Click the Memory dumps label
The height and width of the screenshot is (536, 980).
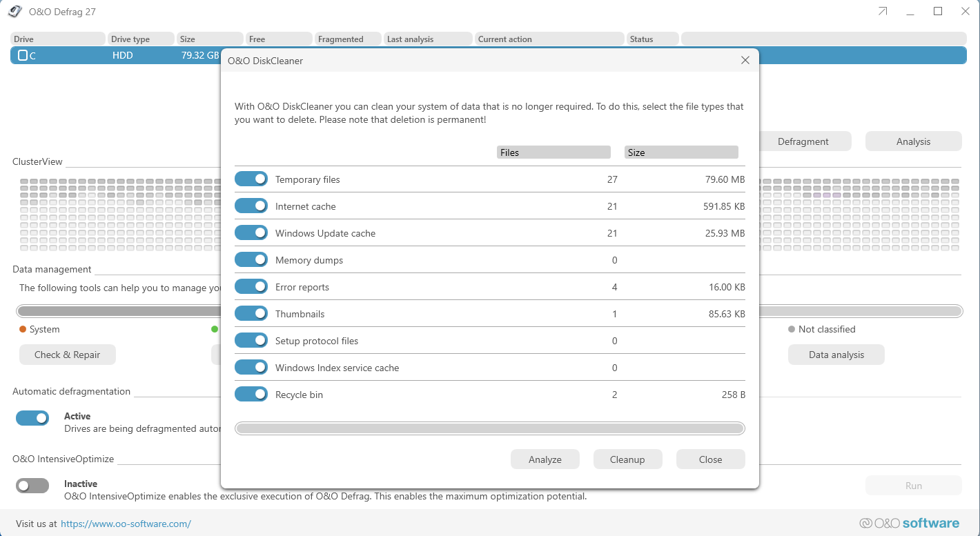tap(309, 260)
